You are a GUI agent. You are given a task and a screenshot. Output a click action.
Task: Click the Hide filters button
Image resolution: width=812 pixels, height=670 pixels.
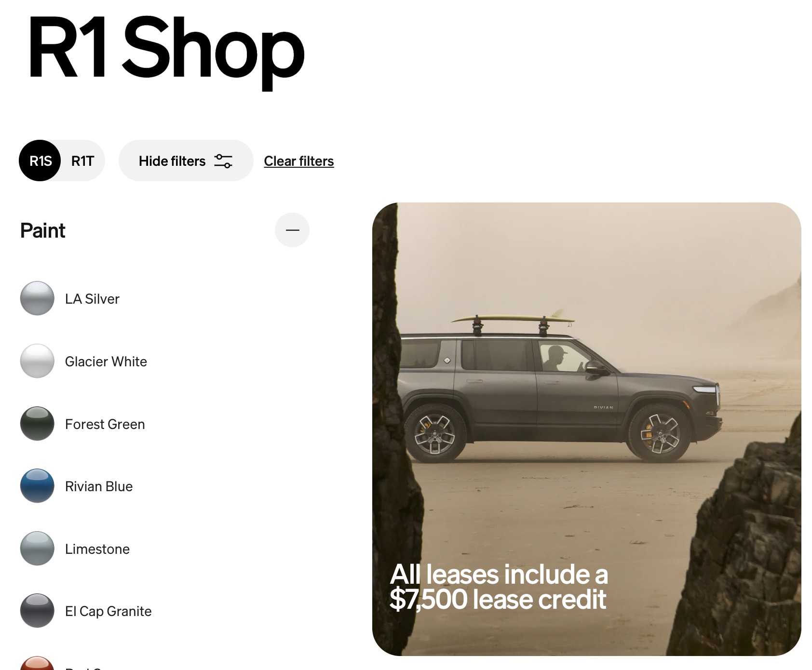[x=186, y=161]
